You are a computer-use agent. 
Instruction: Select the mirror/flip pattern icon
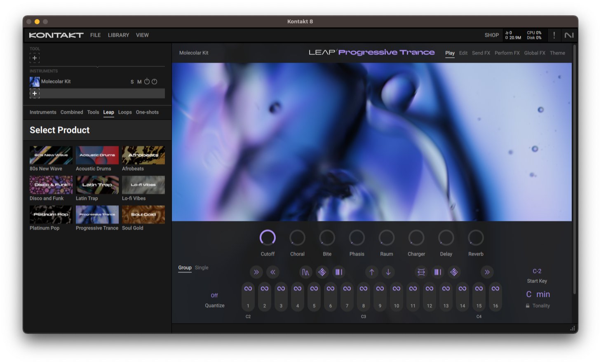pyautogui.click(x=421, y=272)
